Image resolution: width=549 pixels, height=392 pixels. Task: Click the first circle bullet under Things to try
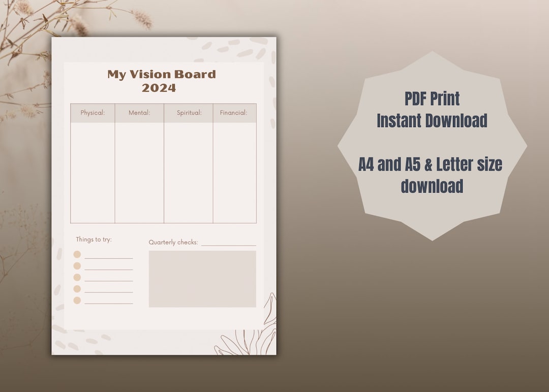(x=76, y=254)
